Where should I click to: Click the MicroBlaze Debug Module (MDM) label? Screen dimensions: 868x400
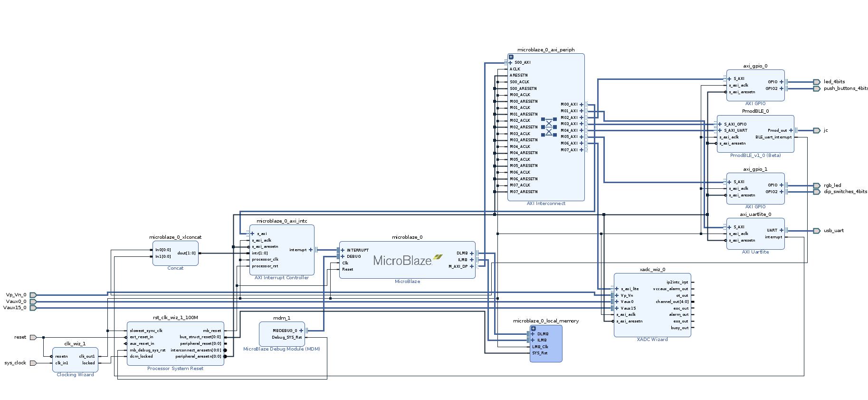[282, 349]
